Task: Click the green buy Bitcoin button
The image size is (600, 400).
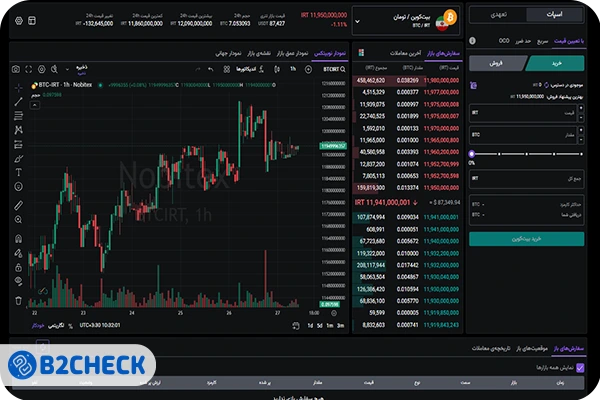Action: (526, 239)
